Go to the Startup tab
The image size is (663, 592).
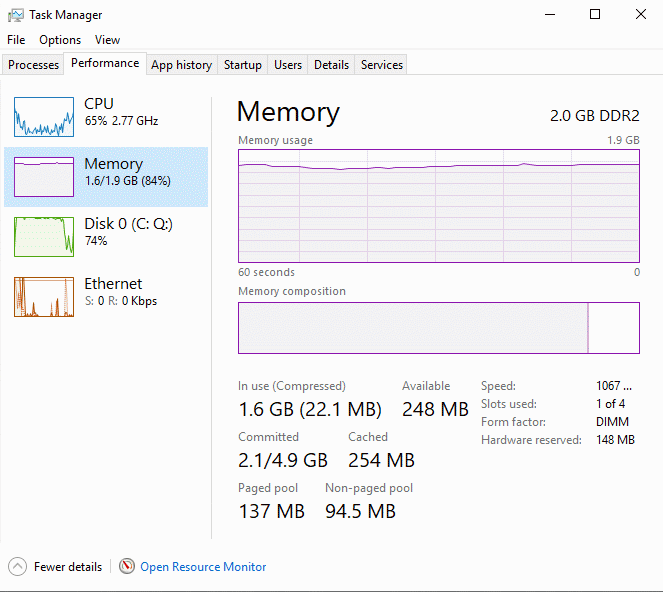coord(242,65)
